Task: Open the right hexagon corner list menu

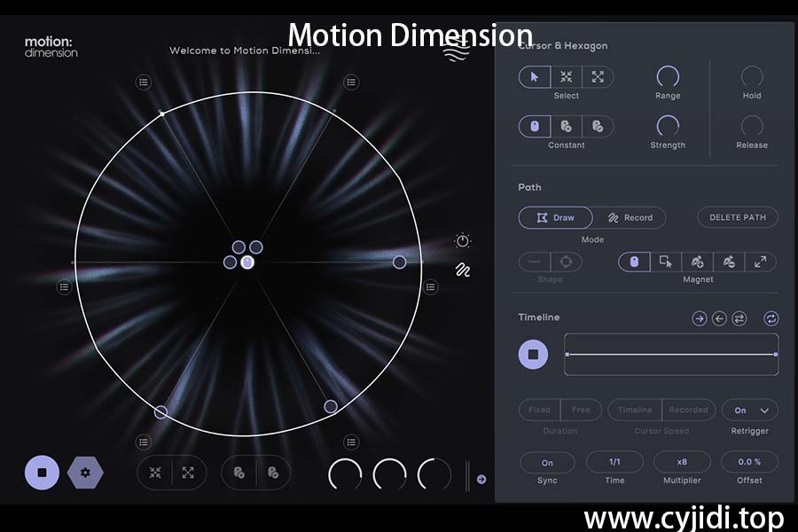Action: [431, 287]
